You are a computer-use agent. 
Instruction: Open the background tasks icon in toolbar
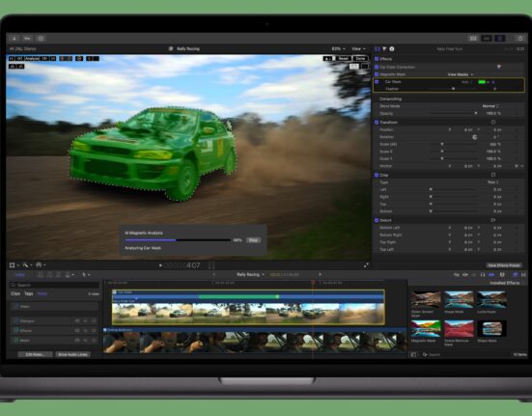pos(41,39)
